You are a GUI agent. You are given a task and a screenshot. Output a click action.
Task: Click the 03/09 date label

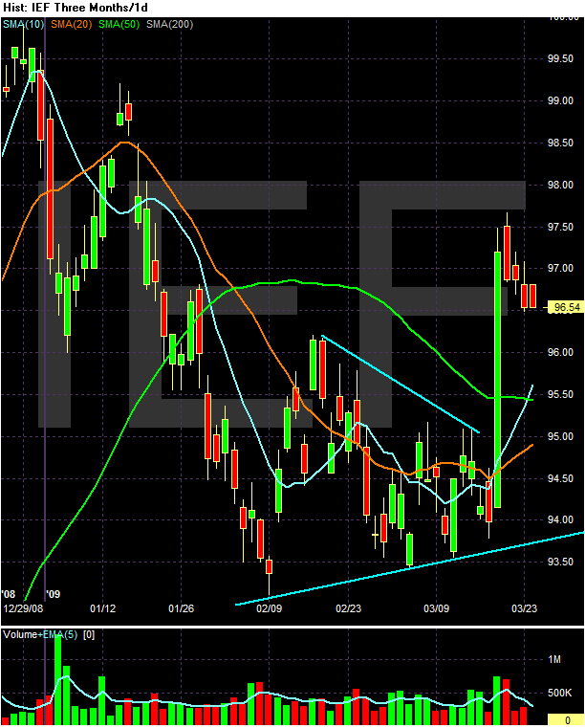[x=437, y=608]
